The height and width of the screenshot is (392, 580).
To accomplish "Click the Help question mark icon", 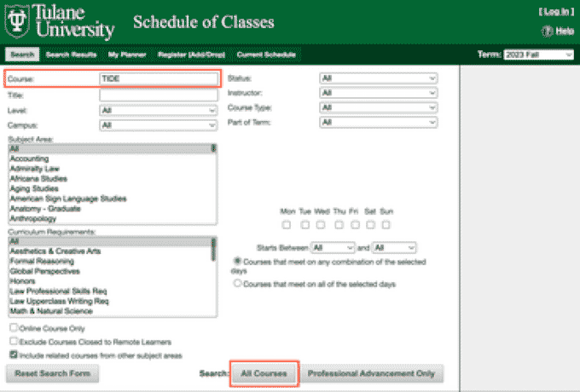I will 547,32.
